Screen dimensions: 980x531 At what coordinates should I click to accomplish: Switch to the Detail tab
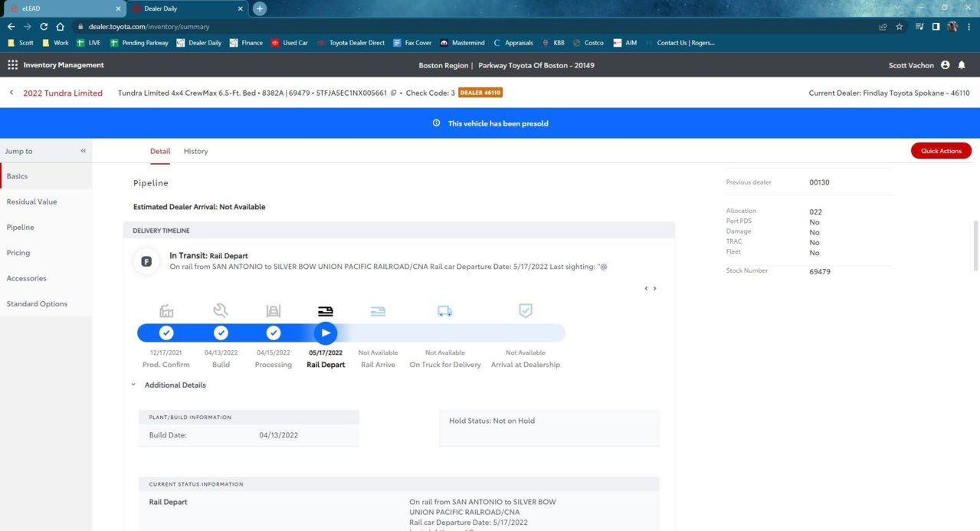pyautogui.click(x=160, y=151)
